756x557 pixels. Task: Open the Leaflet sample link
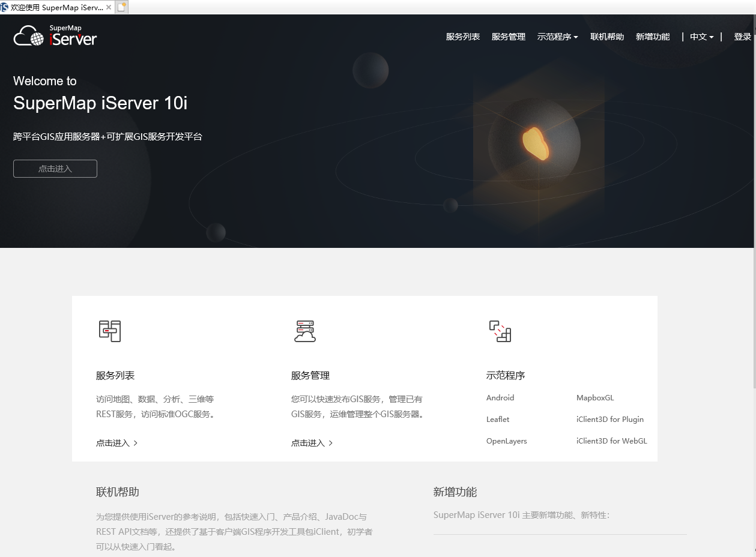pos(498,420)
